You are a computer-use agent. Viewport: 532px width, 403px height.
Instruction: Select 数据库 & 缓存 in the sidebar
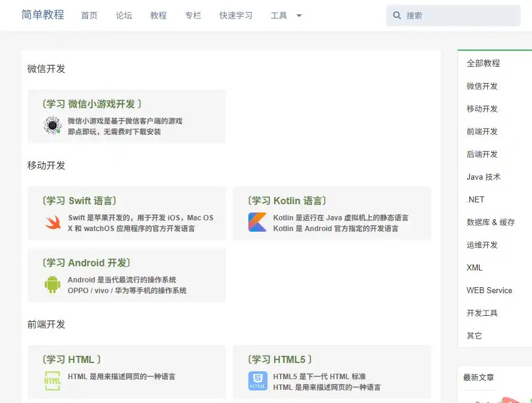(491, 223)
